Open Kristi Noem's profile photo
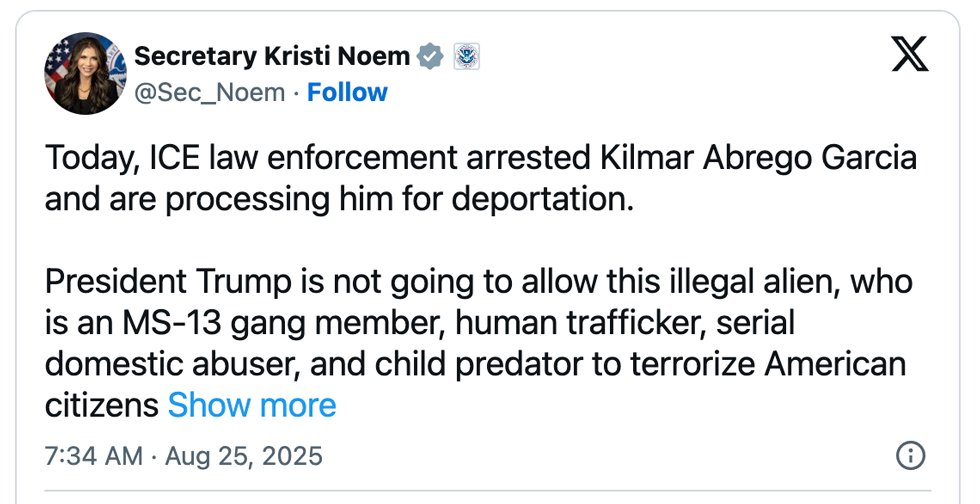This screenshot has height=504, width=980. point(82,72)
